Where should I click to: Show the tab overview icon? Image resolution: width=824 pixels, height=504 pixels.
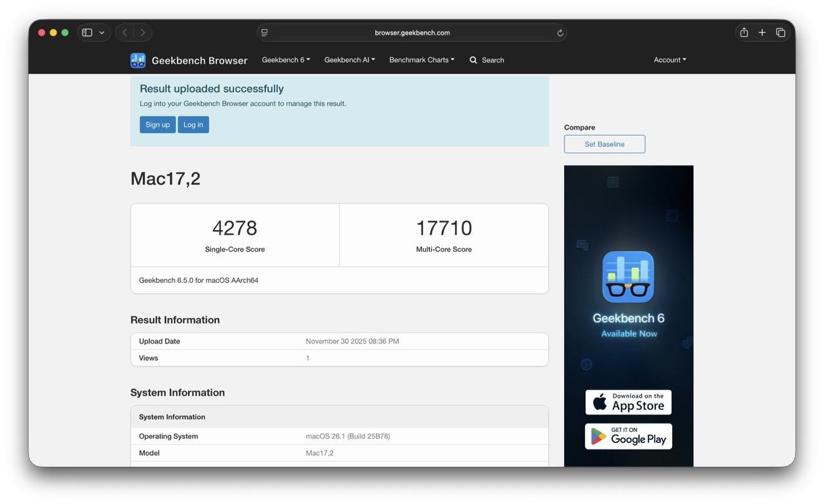click(x=780, y=32)
